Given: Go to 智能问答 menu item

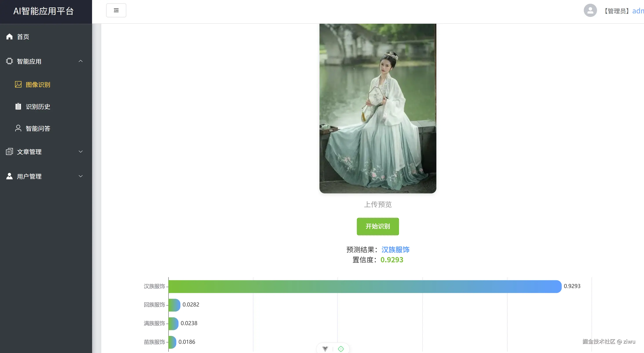Looking at the screenshot, I should [38, 129].
